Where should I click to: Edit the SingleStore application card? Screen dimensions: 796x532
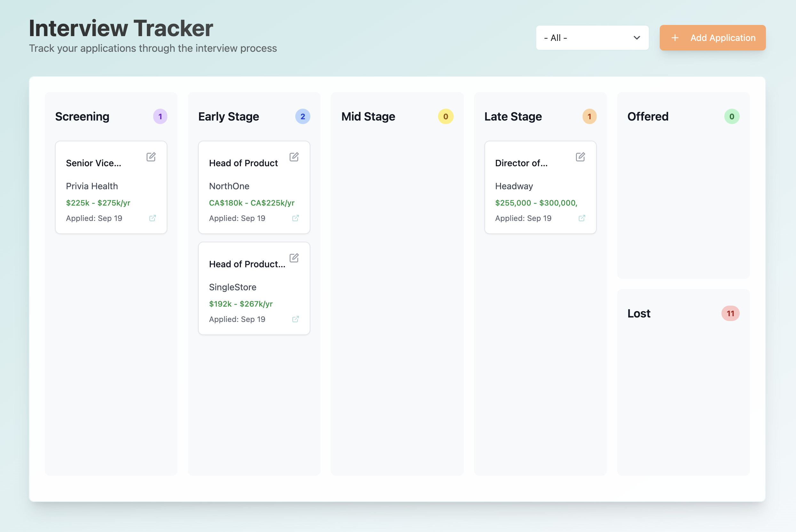(294, 258)
